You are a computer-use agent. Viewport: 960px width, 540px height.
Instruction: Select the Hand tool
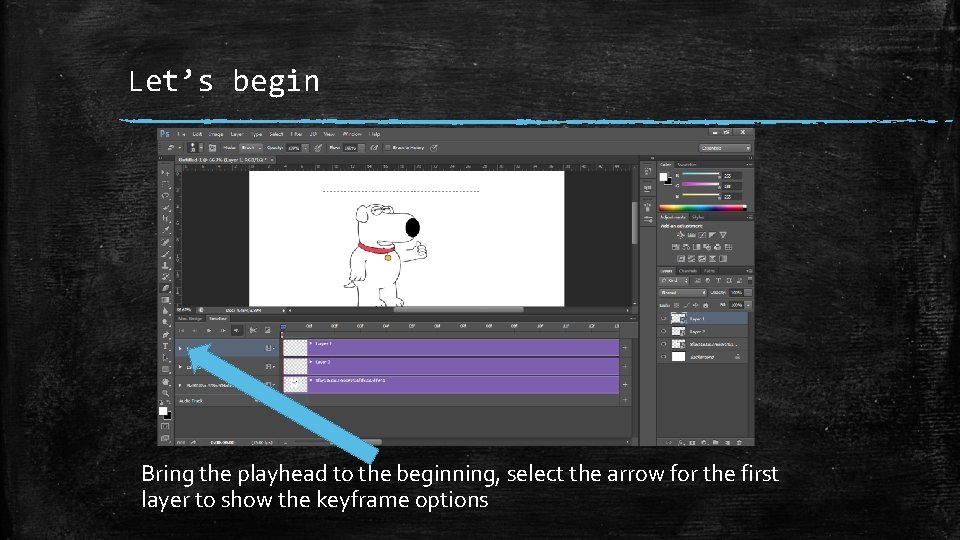tap(165, 382)
